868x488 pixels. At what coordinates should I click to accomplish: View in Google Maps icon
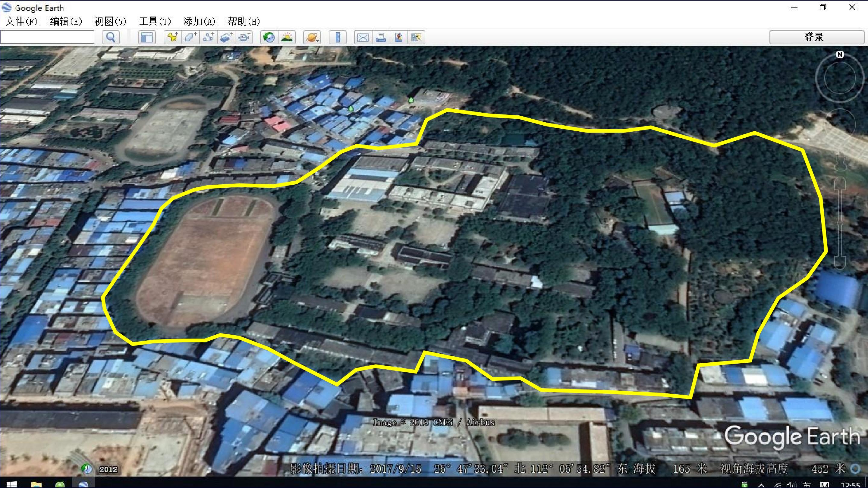417,37
